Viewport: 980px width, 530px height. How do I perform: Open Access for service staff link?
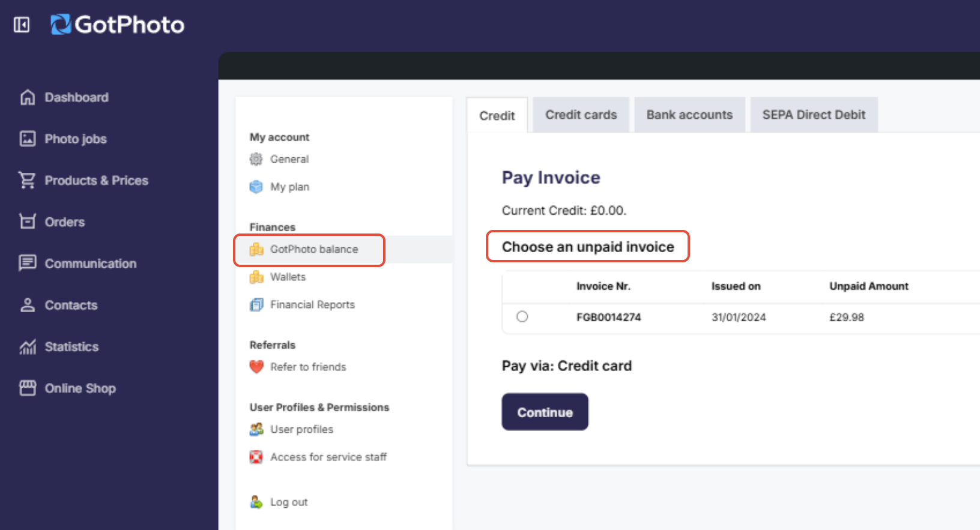click(328, 457)
